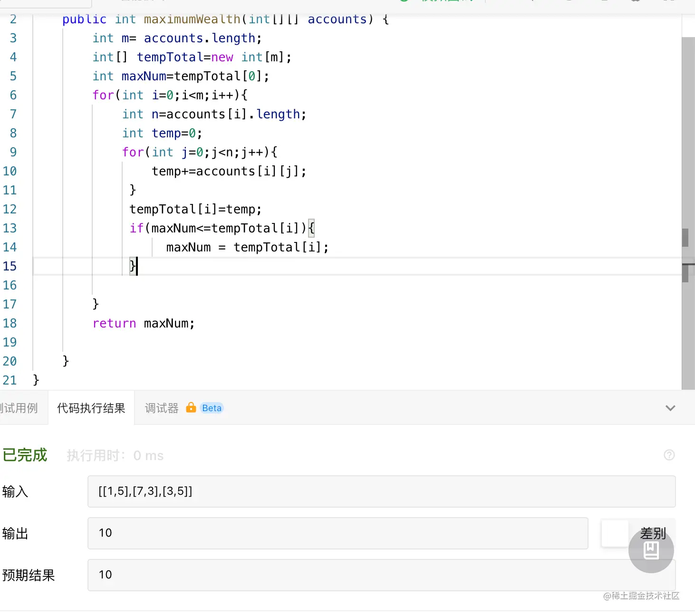
Task: Click the inner for loop on line 9
Action: click(x=200, y=152)
